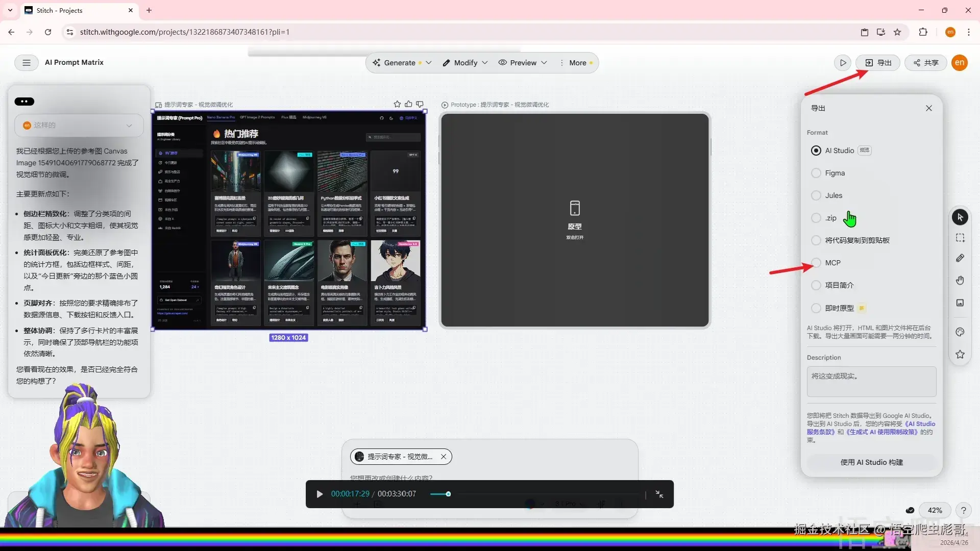Choose the pencil edit tool

tap(960, 258)
